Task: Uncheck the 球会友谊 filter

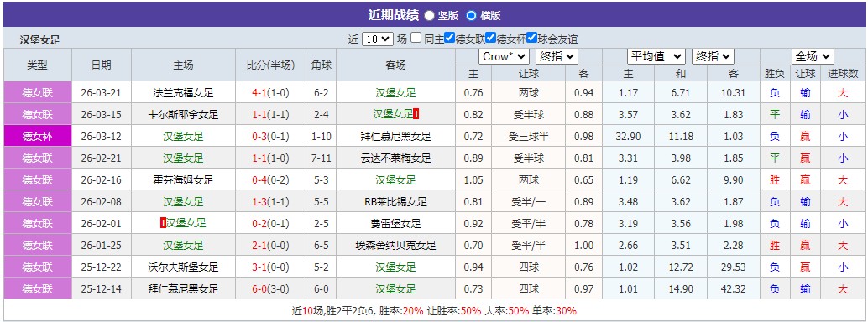Action: [x=532, y=38]
